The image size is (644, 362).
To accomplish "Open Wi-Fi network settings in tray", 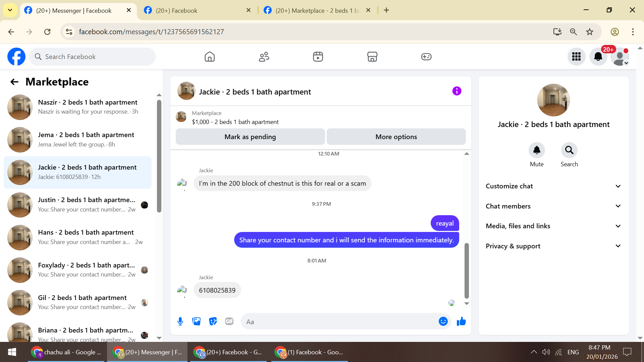I will (559, 352).
